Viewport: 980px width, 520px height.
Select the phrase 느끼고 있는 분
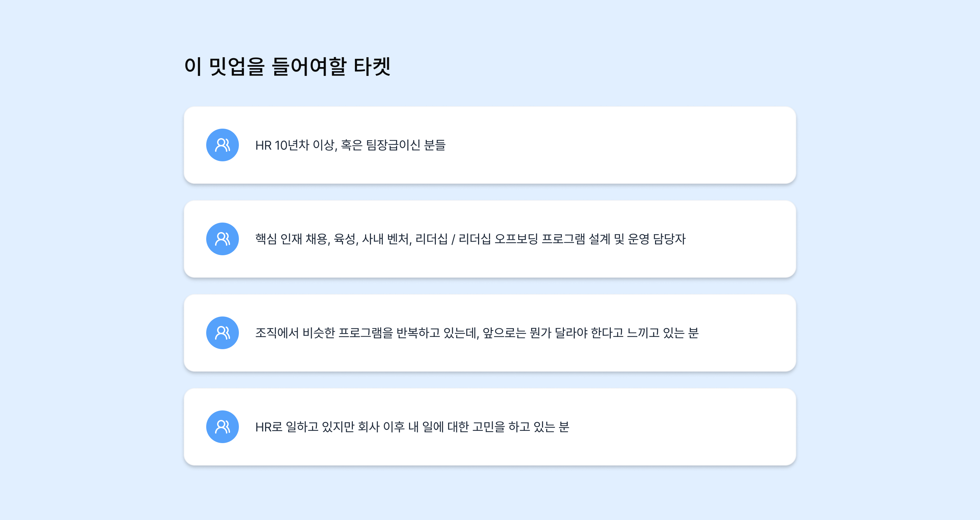point(662,333)
